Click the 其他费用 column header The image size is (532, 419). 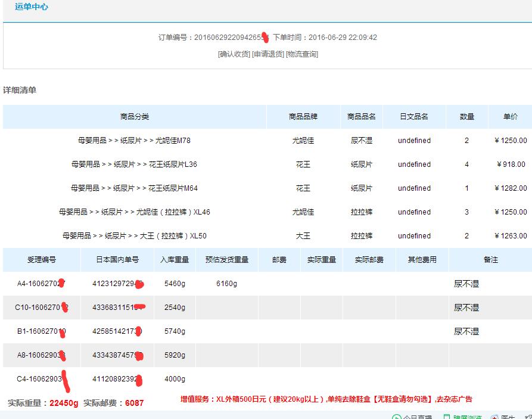coord(422,260)
